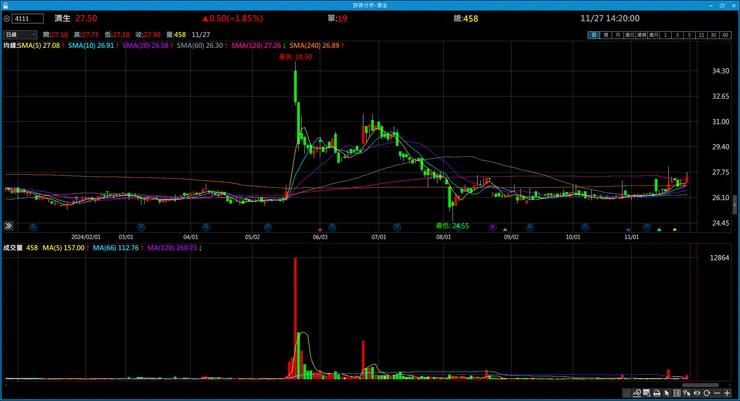This screenshot has width=740, height=401.
Task: Click the purple triangle marker near 11/01
Action: coord(628,230)
